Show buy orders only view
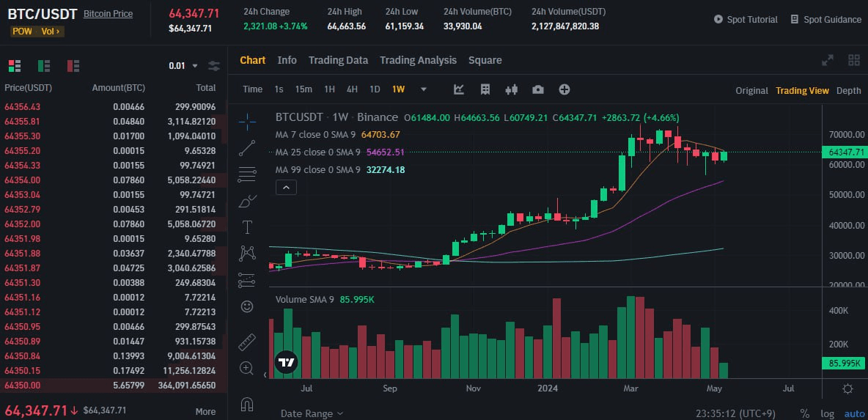Screen dimensions: 868x420 tap(44, 66)
